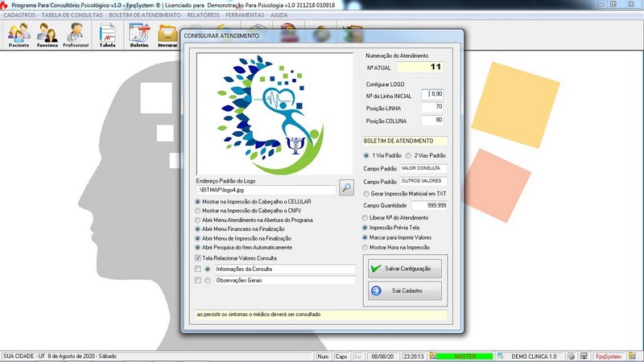Click the Caps indicator in status bar
This screenshot has width=644, height=362.
(341, 356)
